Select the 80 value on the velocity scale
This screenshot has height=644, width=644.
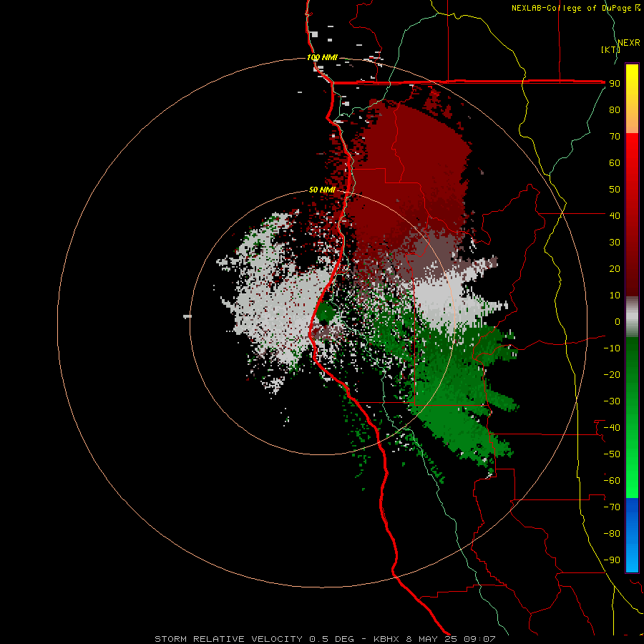tap(615, 110)
